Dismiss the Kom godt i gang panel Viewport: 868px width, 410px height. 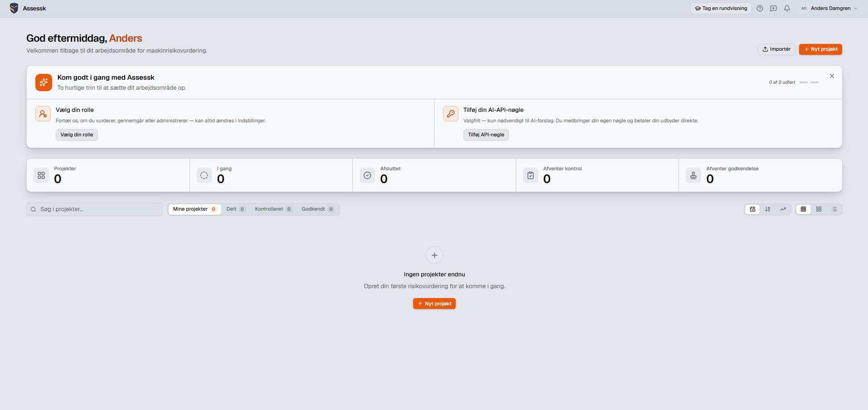click(832, 76)
